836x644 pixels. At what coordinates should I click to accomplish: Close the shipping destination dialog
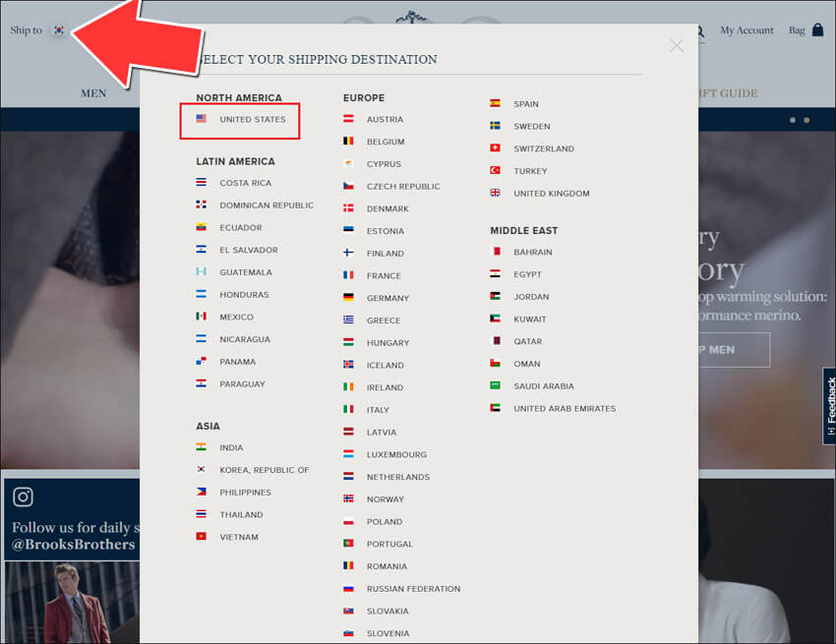(677, 46)
